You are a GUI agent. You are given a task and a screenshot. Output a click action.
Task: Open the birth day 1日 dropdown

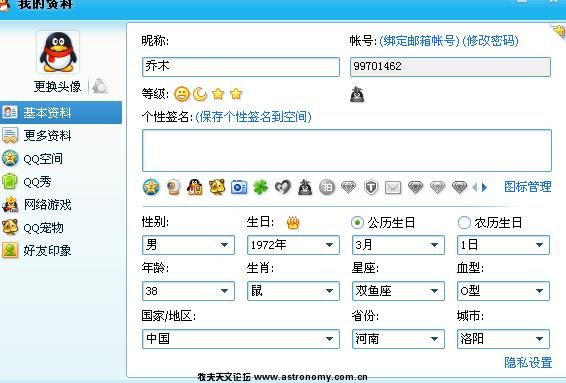click(503, 245)
